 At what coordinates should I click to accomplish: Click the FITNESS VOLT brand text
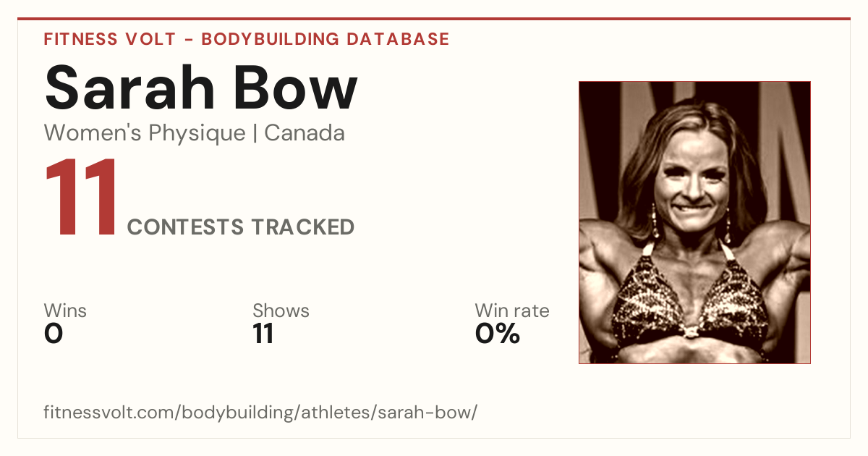[x=109, y=39]
